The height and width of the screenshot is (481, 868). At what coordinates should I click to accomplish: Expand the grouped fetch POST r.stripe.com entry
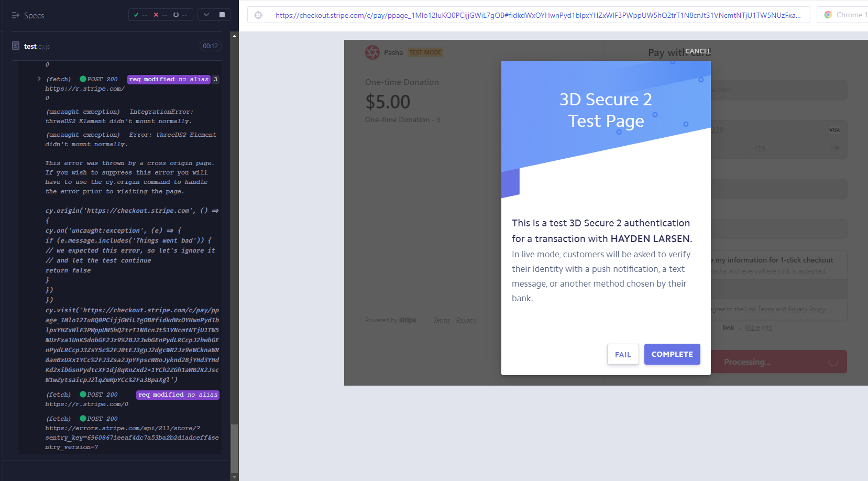[39, 79]
